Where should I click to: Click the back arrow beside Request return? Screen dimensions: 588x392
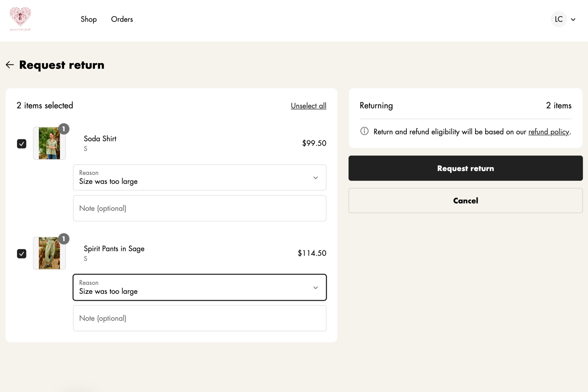point(10,65)
